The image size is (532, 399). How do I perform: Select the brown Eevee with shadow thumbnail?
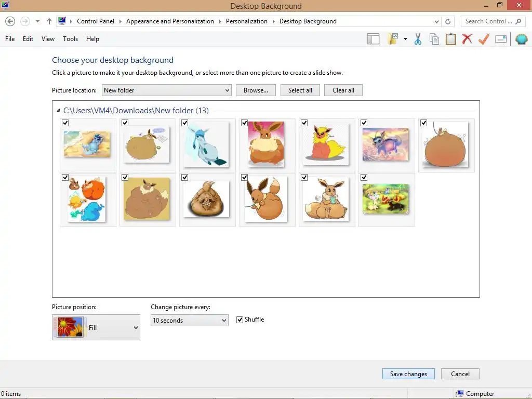click(x=207, y=199)
